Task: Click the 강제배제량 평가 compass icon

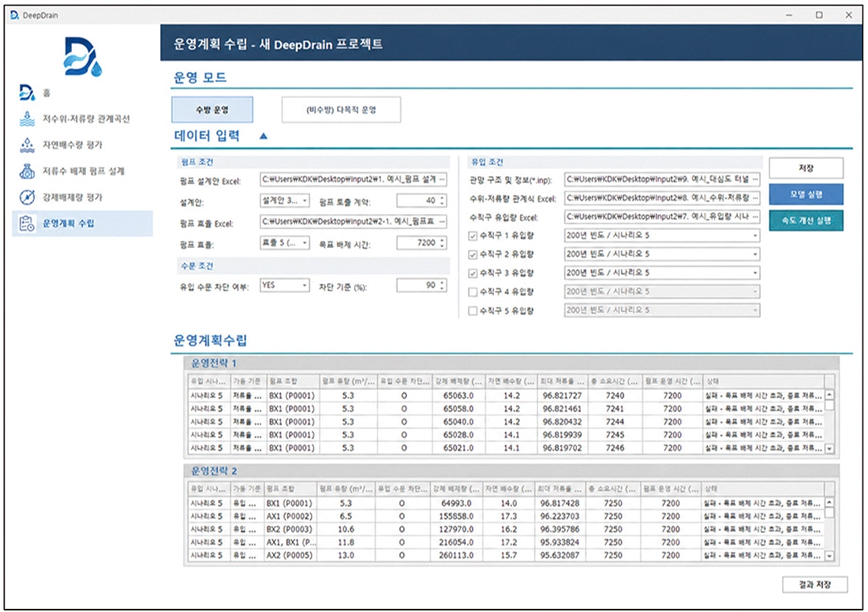Action: pyautogui.click(x=27, y=197)
